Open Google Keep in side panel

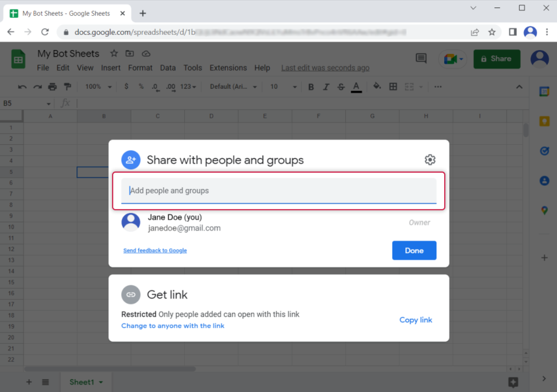coord(544,121)
